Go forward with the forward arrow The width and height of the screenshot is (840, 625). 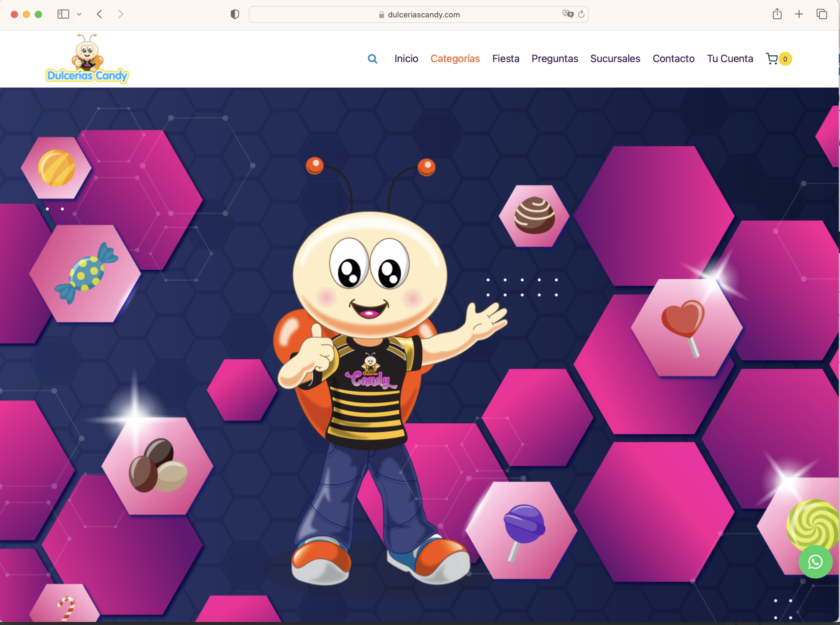(x=121, y=14)
